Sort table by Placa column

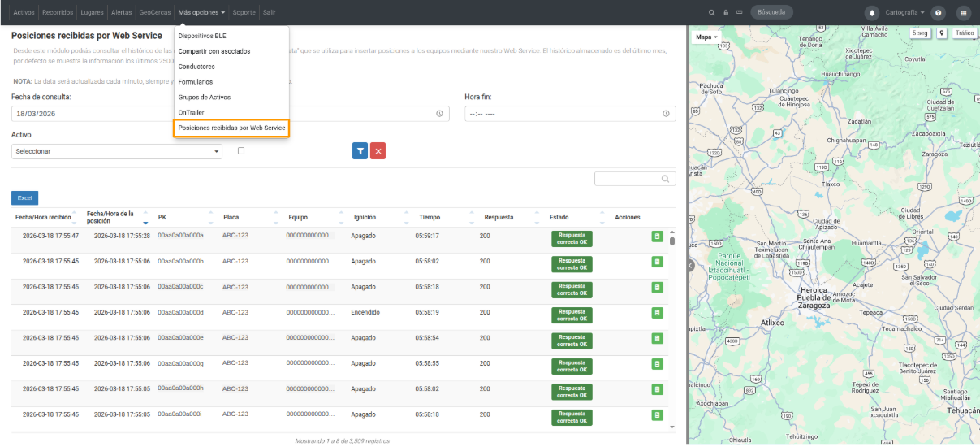coord(251,217)
